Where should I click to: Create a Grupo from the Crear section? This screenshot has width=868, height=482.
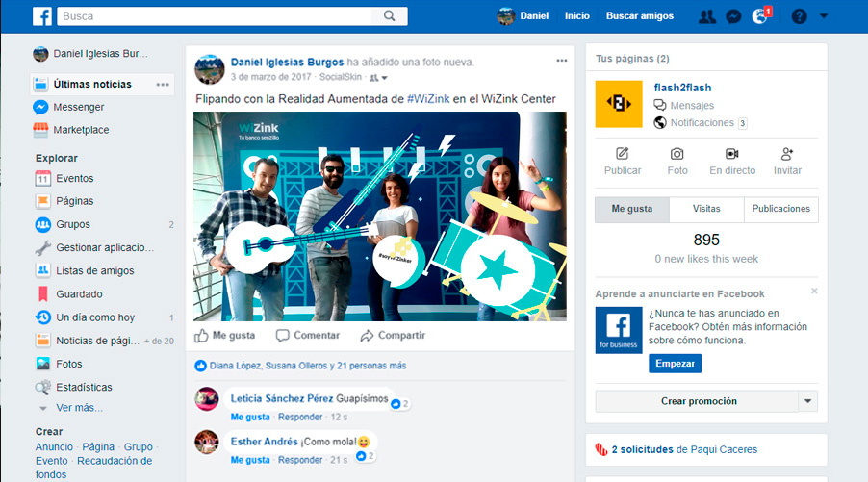coord(138,447)
